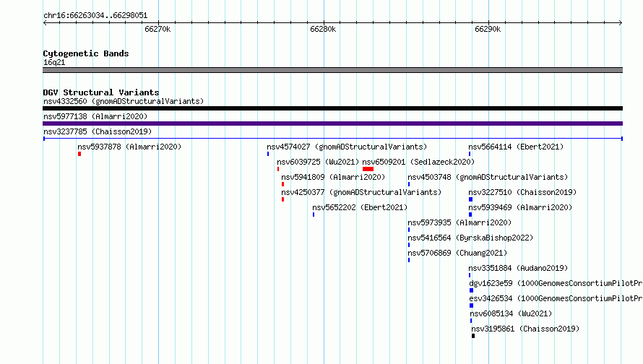
Task: Open the nsv4332560 (gnomADStructuralVariants) label
Action: coord(124,101)
